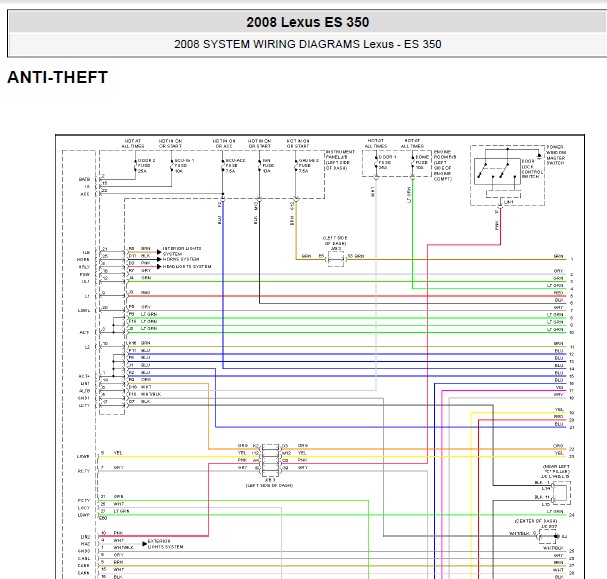The image size is (607, 579).
Task: Click the INTERIOR LIGHTS SYSTEM label
Action: (182, 251)
